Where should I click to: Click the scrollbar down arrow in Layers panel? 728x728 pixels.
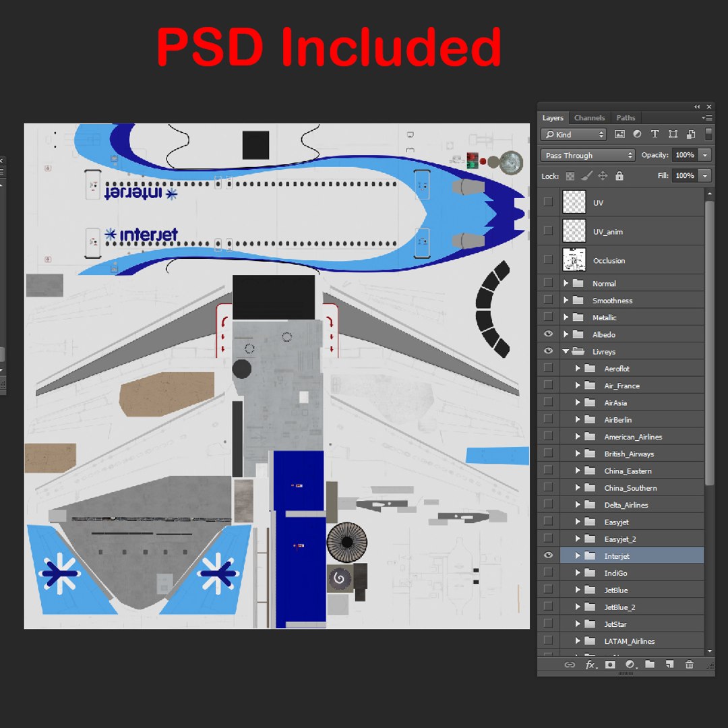click(709, 651)
